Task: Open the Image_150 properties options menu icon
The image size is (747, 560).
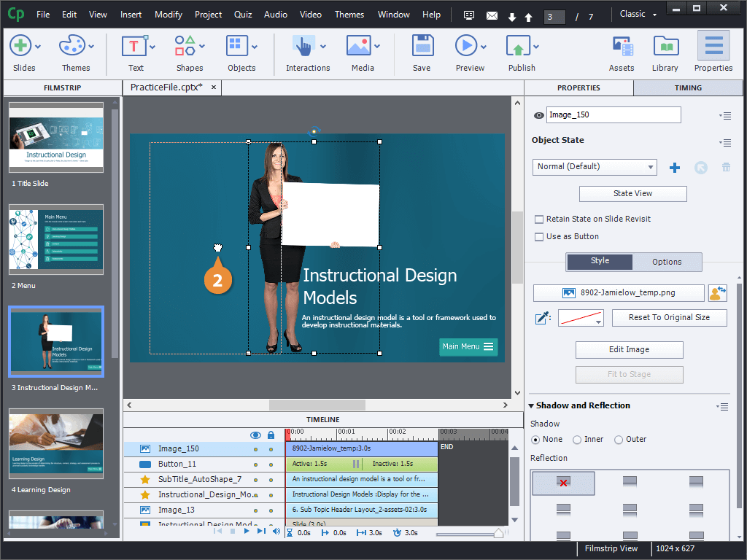Action: tap(725, 116)
